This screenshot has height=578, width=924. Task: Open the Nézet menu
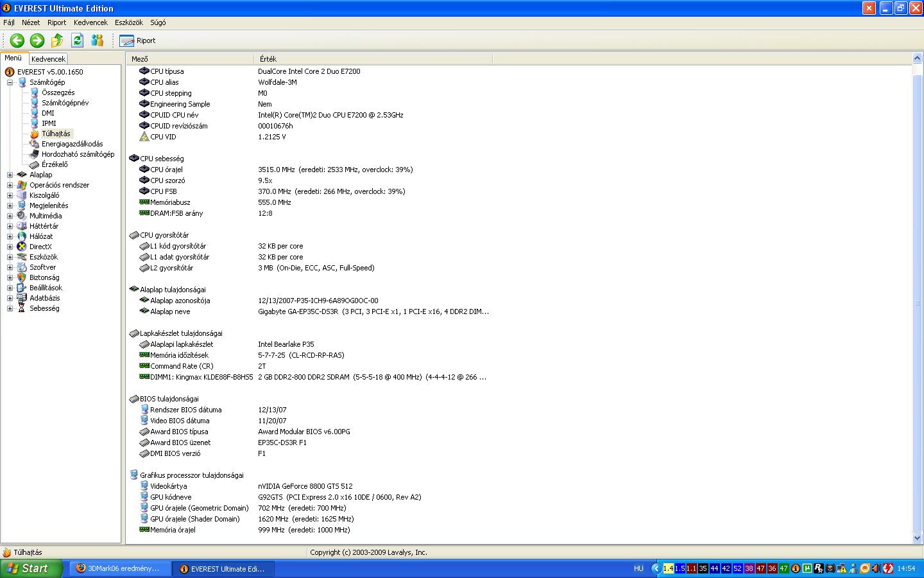coord(31,22)
